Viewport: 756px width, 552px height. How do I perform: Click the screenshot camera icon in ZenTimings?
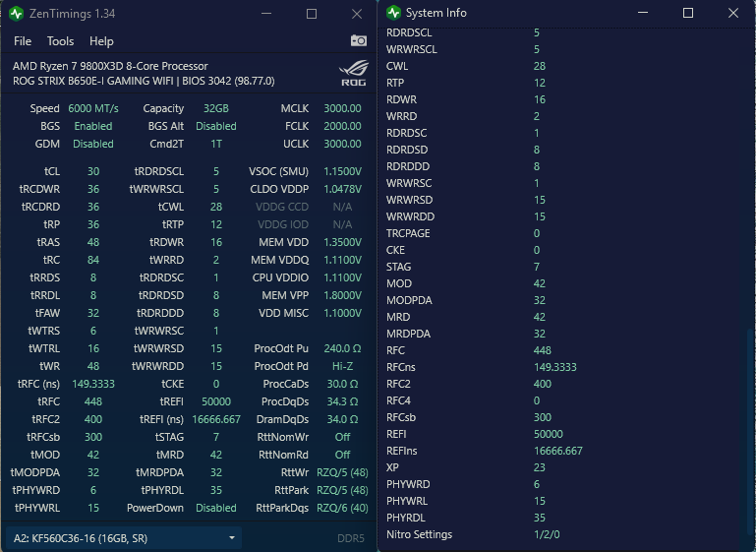tap(358, 40)
